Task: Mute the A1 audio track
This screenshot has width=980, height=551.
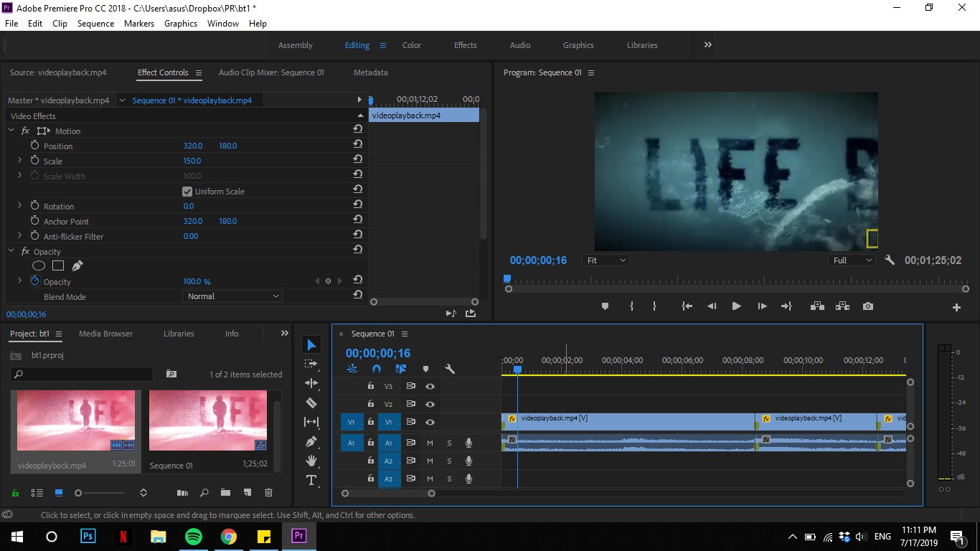Action: tap(430, 443)
